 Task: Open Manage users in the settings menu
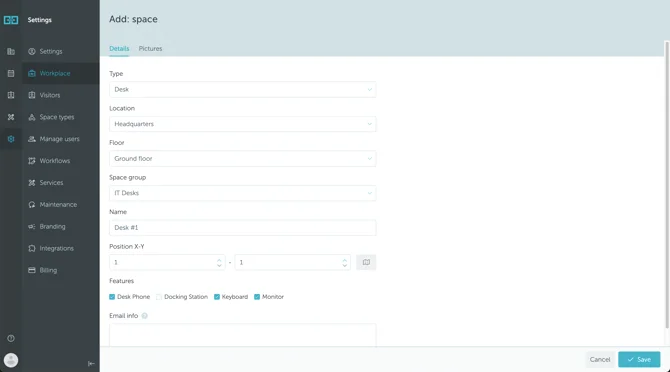point(61,139)
